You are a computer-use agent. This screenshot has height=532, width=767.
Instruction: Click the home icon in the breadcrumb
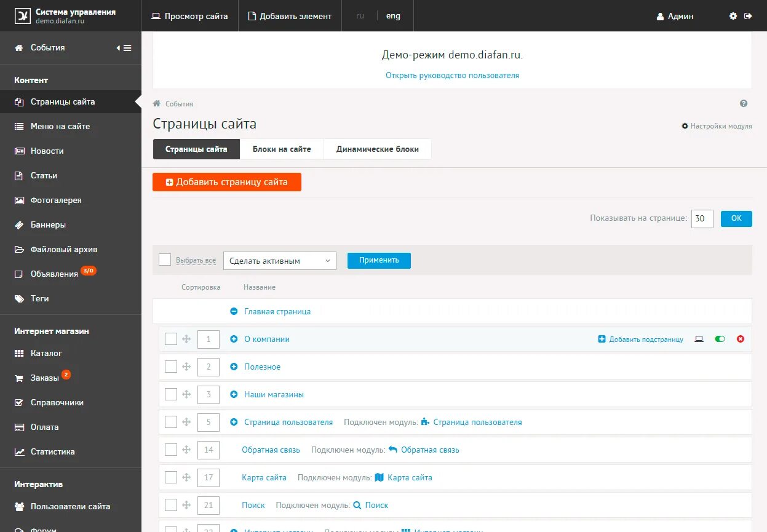pos(157,103)
